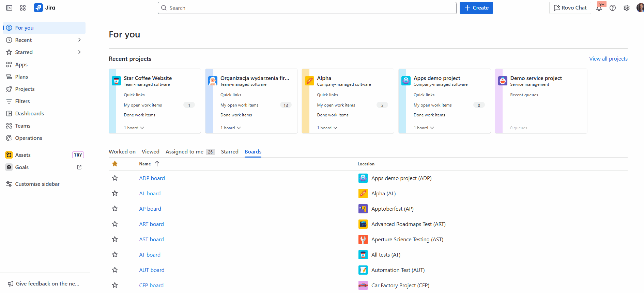Focus the Search input field

point(307,8)
